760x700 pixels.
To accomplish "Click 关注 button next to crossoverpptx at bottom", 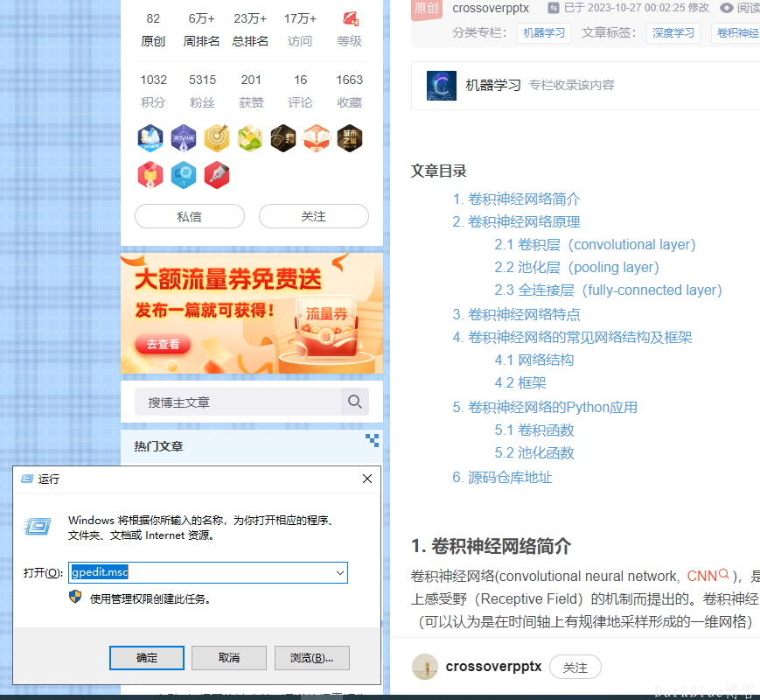I will coord(575,668).
